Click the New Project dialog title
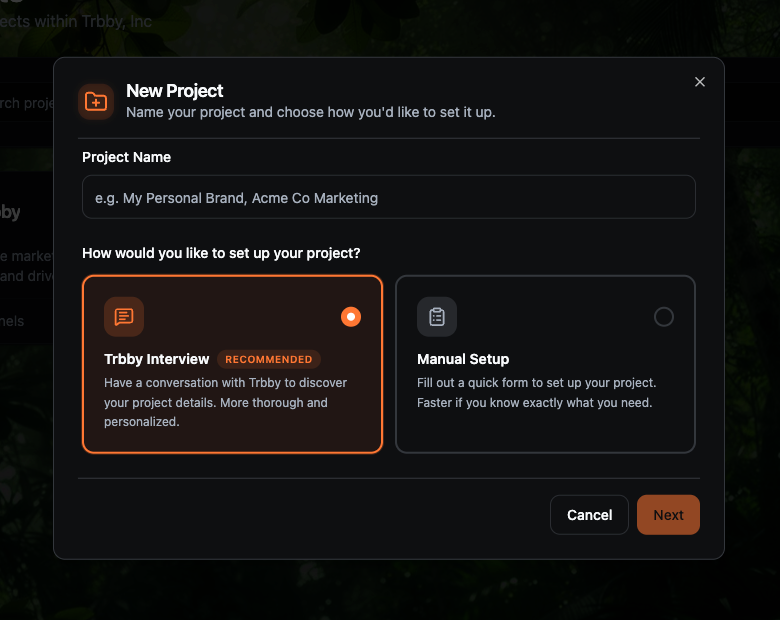The height and width of the screenshot is (620, 780). click(175, 91)
